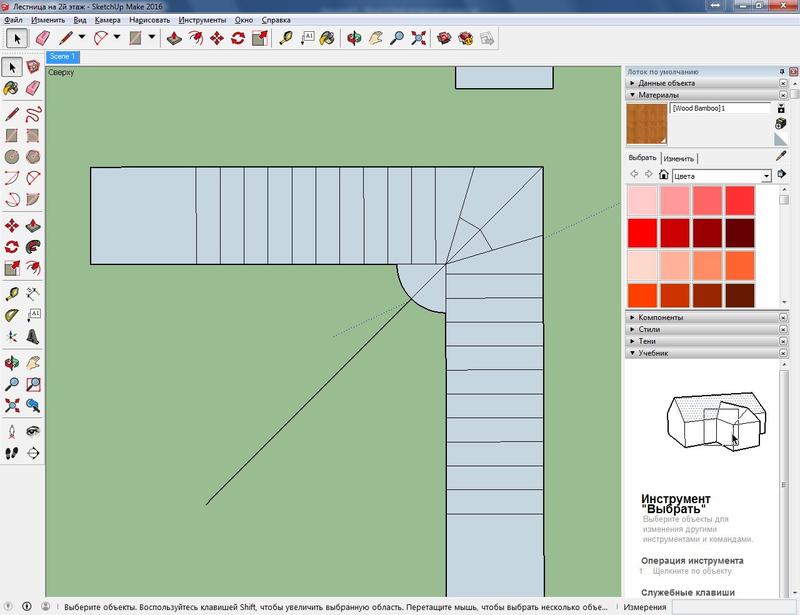Image resolution: width=800 pixels, height=615 pixels.
Task: Activate the Tape Measure tool in top toolbar
Action: pos(286,38)
